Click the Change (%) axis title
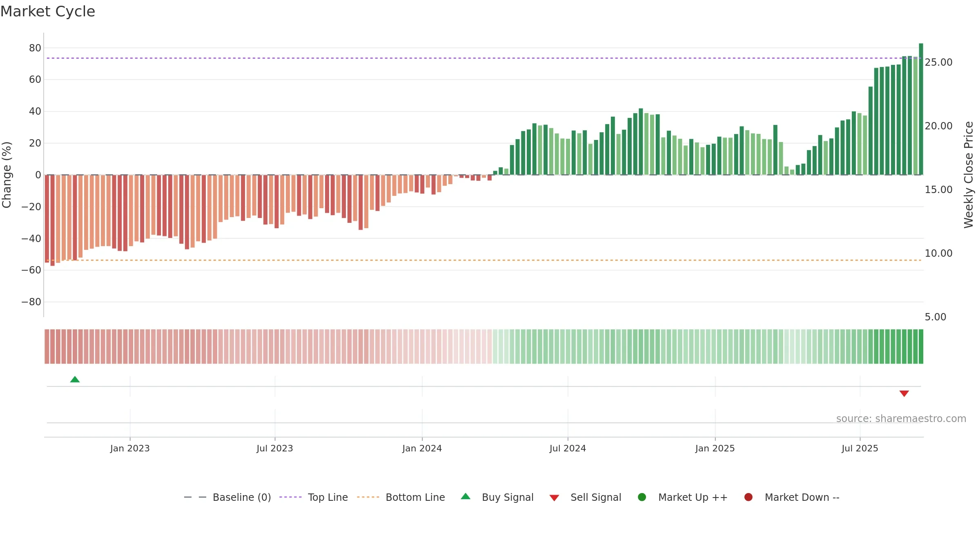Screen dimensions: 980x551 click(7, 175)
